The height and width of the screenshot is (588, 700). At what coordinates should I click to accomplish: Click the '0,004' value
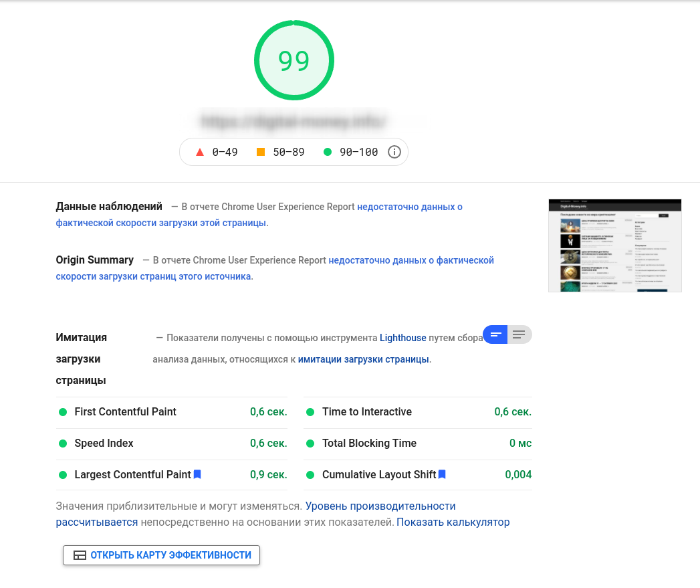[518, 474]
